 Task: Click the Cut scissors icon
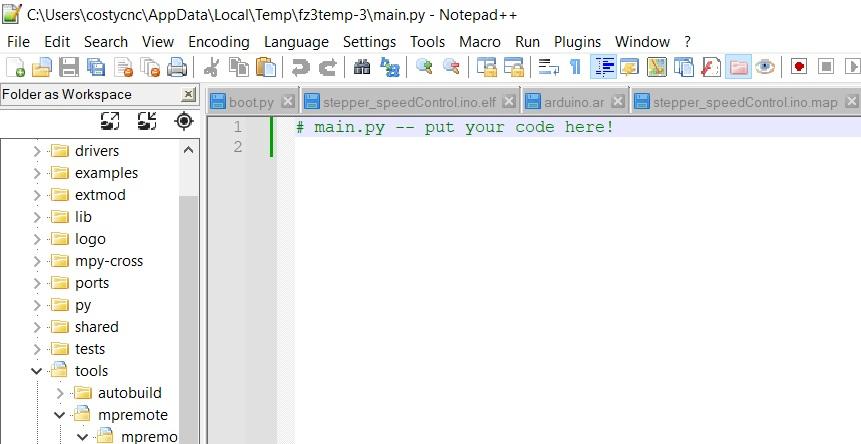(211, 67)
